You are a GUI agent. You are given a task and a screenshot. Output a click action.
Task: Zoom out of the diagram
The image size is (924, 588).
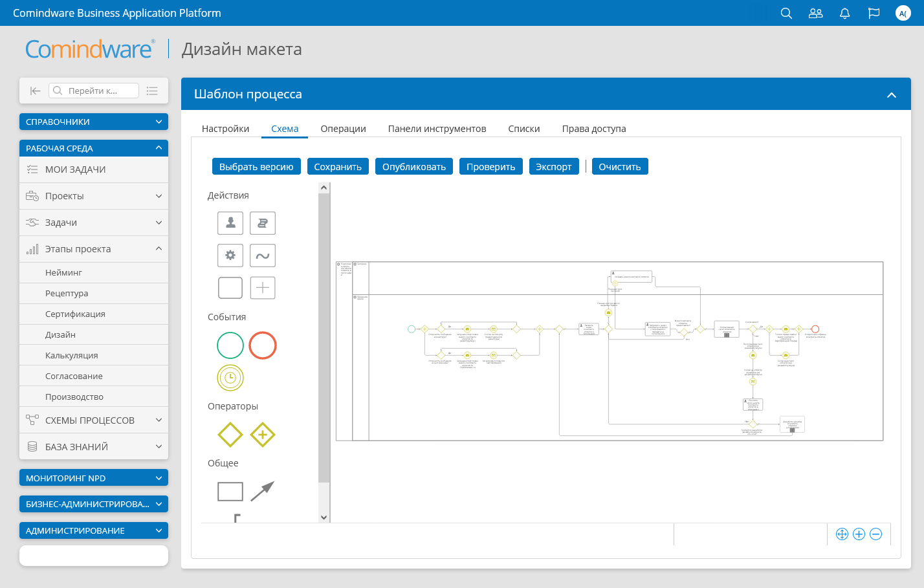tap(875, 534)
